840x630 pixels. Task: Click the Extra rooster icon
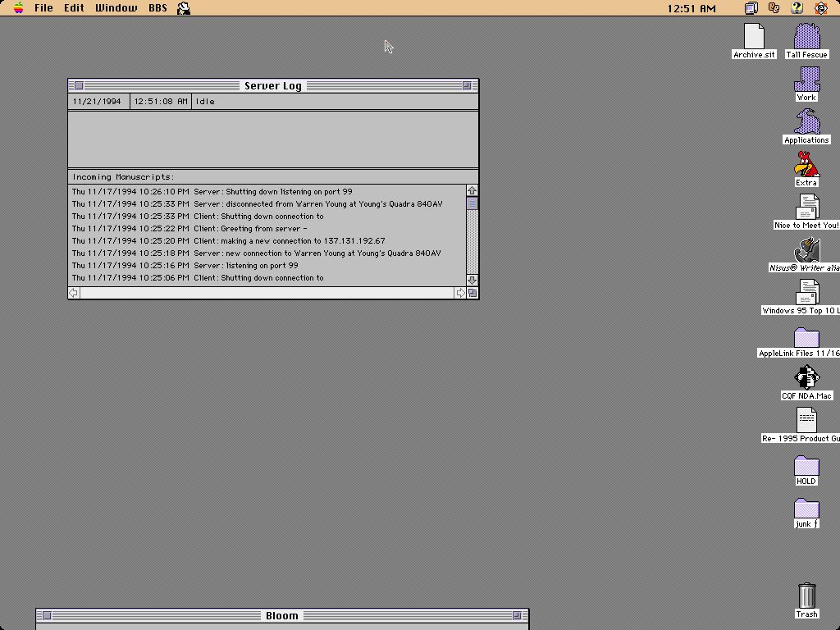click(x=806, y=165)
